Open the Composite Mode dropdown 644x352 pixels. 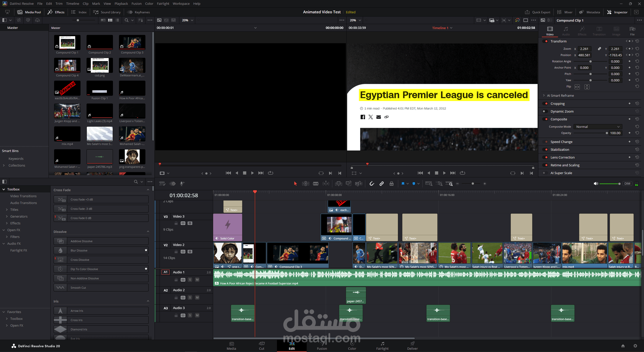coord(598,127)
